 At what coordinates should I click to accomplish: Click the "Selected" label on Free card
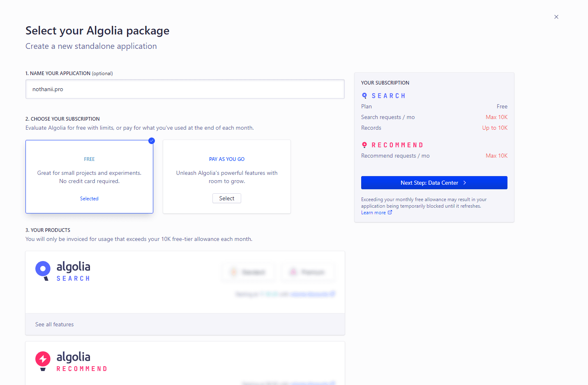pos(89,199)
